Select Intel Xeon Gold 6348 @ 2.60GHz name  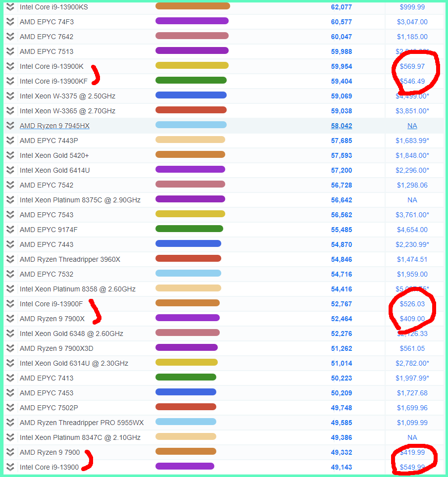pos(71,334)
